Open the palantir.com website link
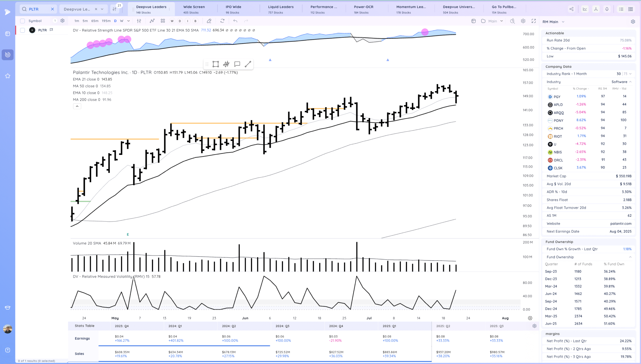641x364 pixels. [621, 224]
